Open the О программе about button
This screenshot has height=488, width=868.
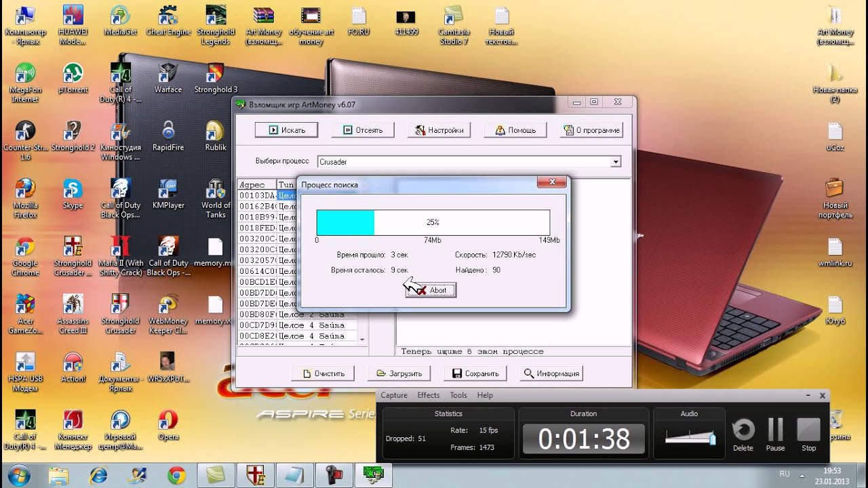[x=591, y=129]
